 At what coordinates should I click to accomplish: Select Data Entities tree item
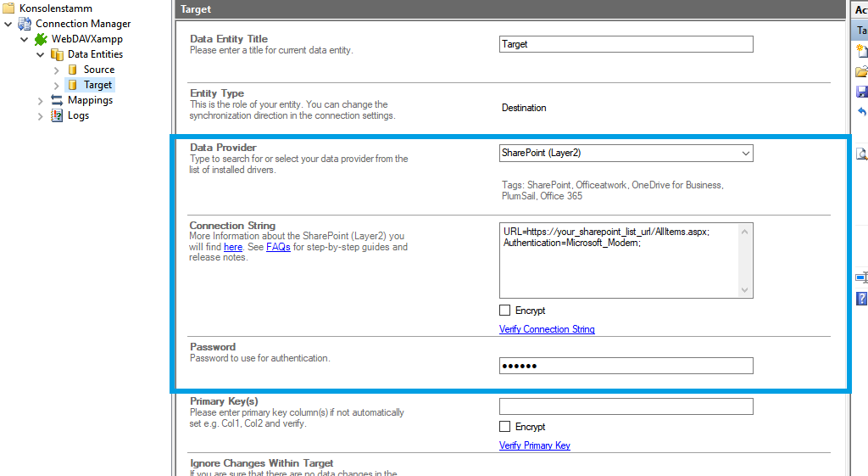tap(95, 54)
